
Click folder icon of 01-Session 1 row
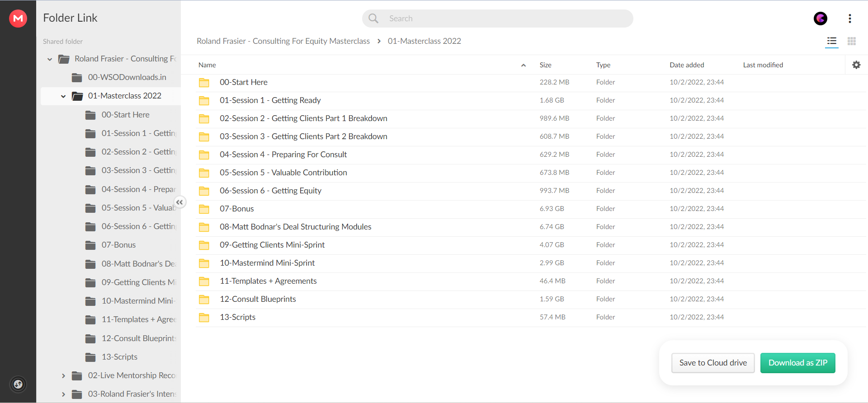204,100
